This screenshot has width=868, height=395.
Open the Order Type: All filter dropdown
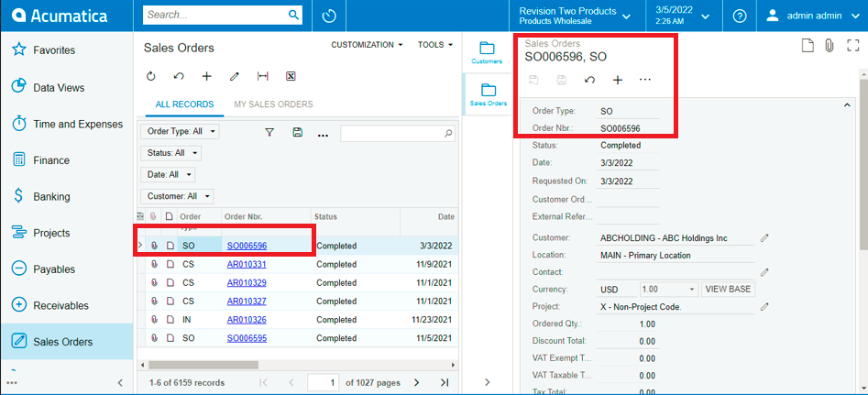180,132
